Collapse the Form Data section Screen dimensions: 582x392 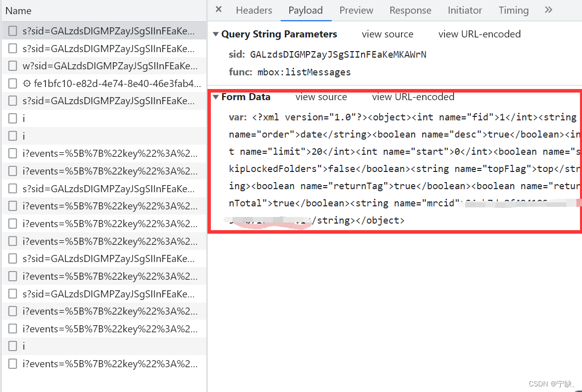216,97
